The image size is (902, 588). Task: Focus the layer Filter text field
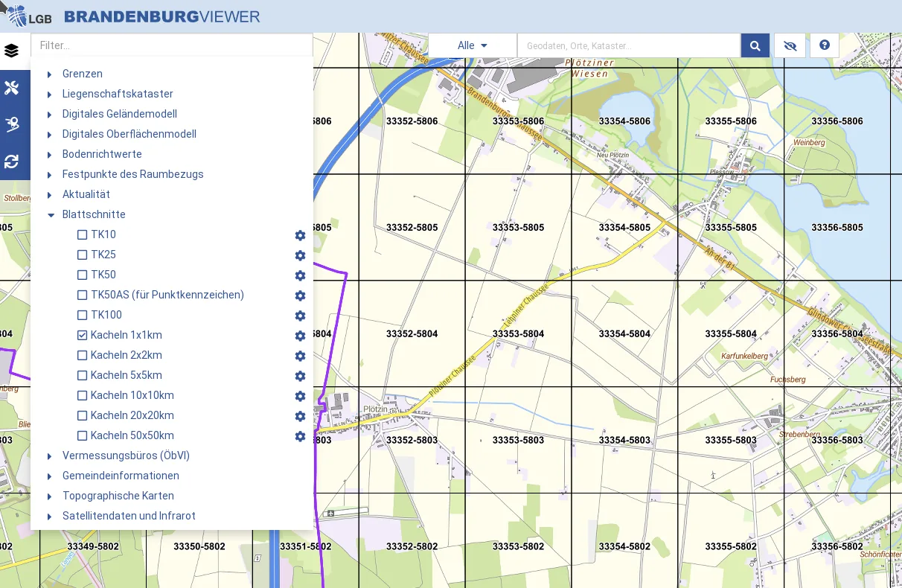[171, 45]
